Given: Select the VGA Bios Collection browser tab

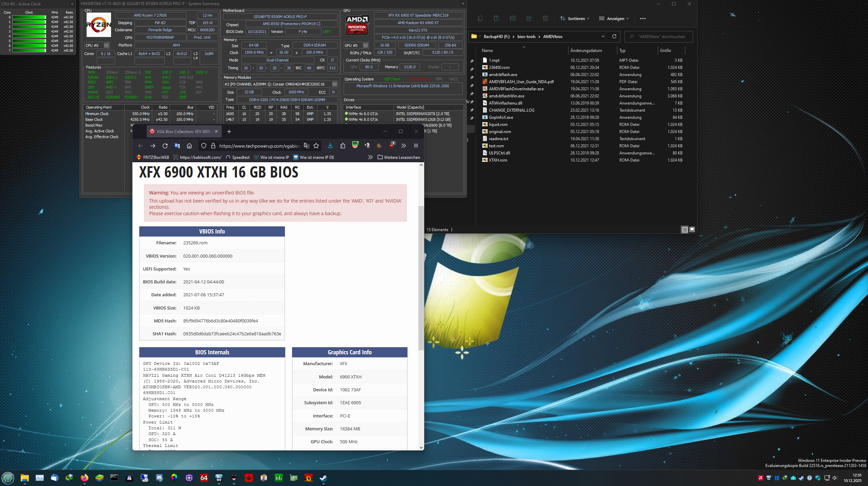Looking at the screenshot, I should [183, 131].
